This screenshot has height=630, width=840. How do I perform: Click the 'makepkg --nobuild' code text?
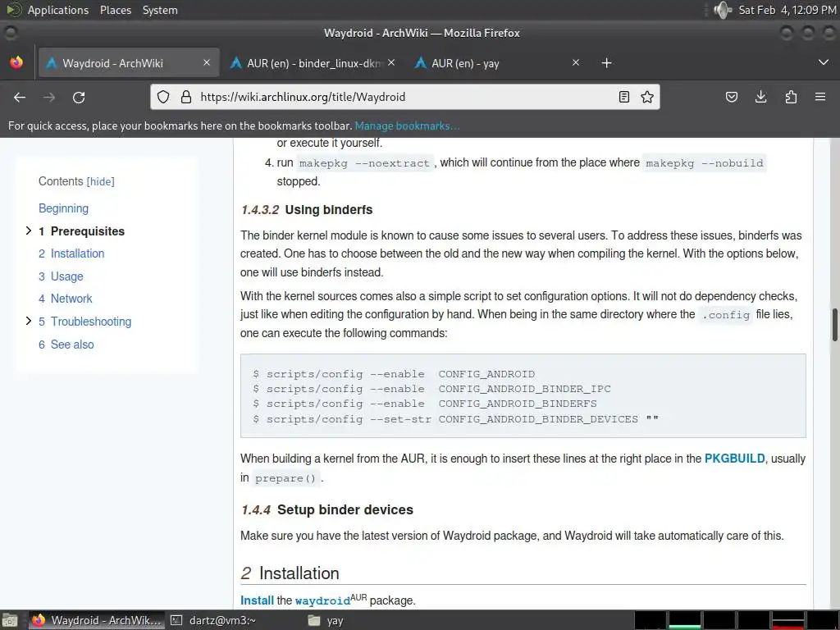click(705, 163)
